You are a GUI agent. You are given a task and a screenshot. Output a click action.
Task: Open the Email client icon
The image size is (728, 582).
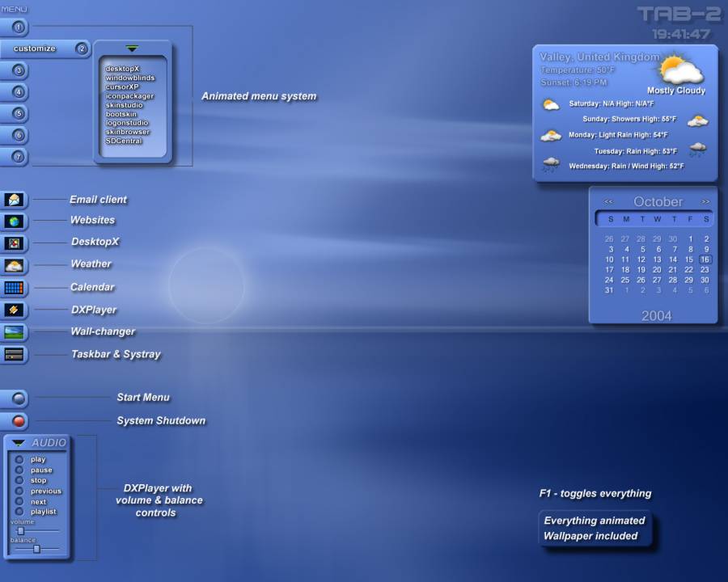(x=15, y=200)
